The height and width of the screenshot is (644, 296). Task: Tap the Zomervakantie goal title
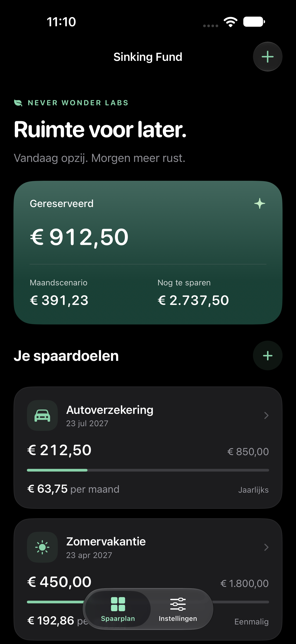click(x=106, y=542)
